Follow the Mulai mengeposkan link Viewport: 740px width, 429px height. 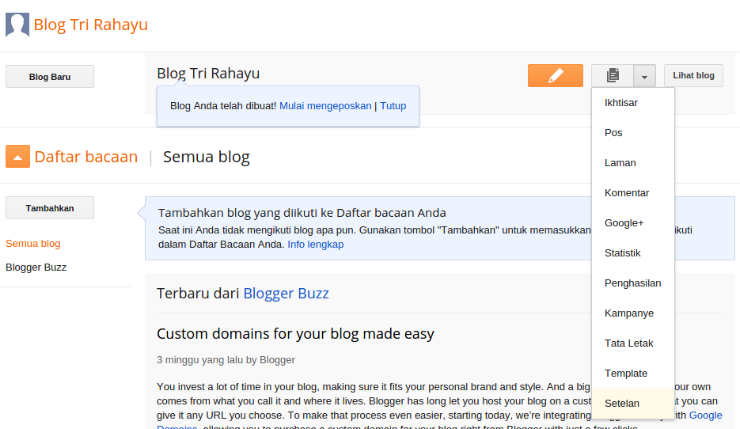325,105
